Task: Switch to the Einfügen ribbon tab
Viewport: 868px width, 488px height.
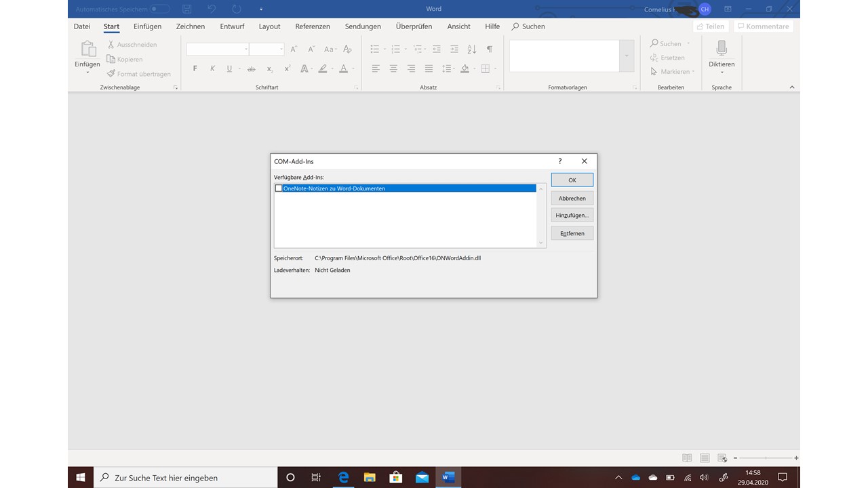Action: tap(147, 26)
